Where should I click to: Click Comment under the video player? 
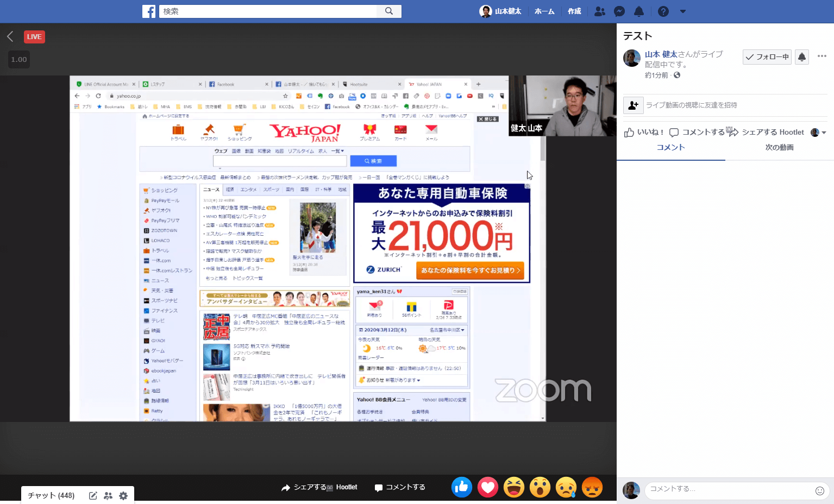point(400,488)
